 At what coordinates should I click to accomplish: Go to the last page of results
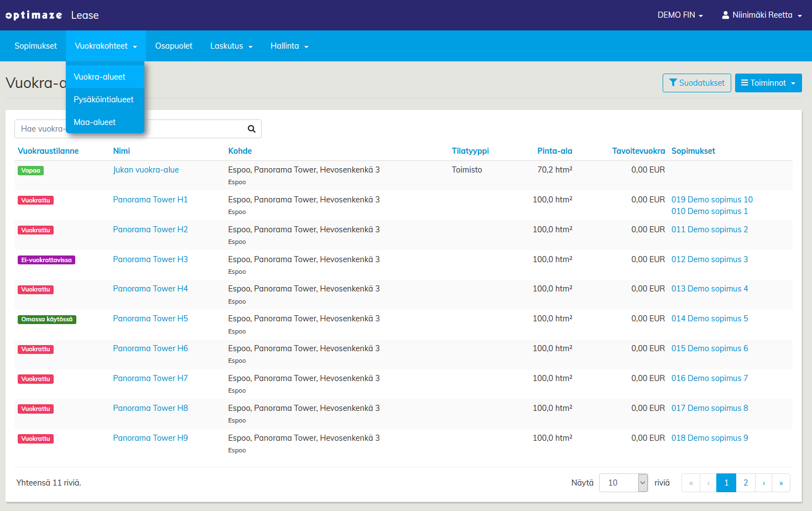(780, 483)
